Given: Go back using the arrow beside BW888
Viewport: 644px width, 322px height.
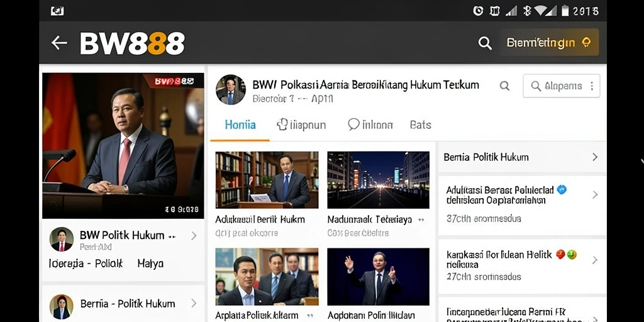Looking at the screenshot, I should point(59,43).
